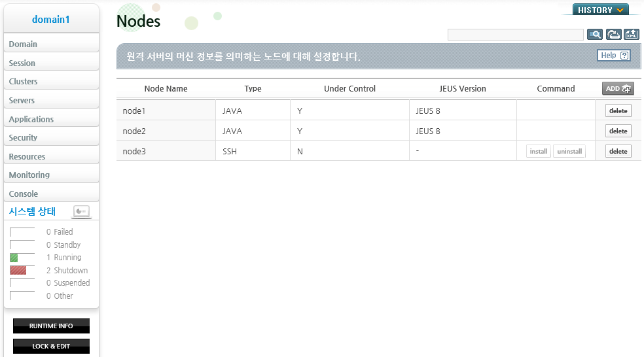Click the domain1 title link
This screenshot has width=644, height=357.
click(51, 19)
